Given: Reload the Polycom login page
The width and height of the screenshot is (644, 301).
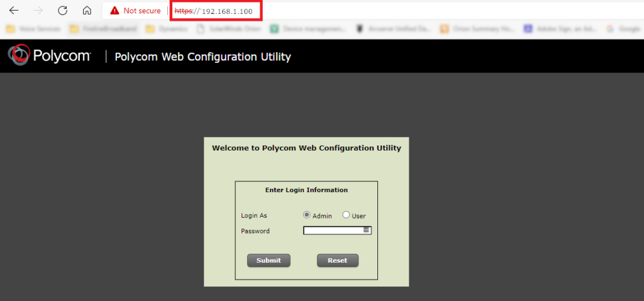Looking at the screenshot, I should point(62,11).
